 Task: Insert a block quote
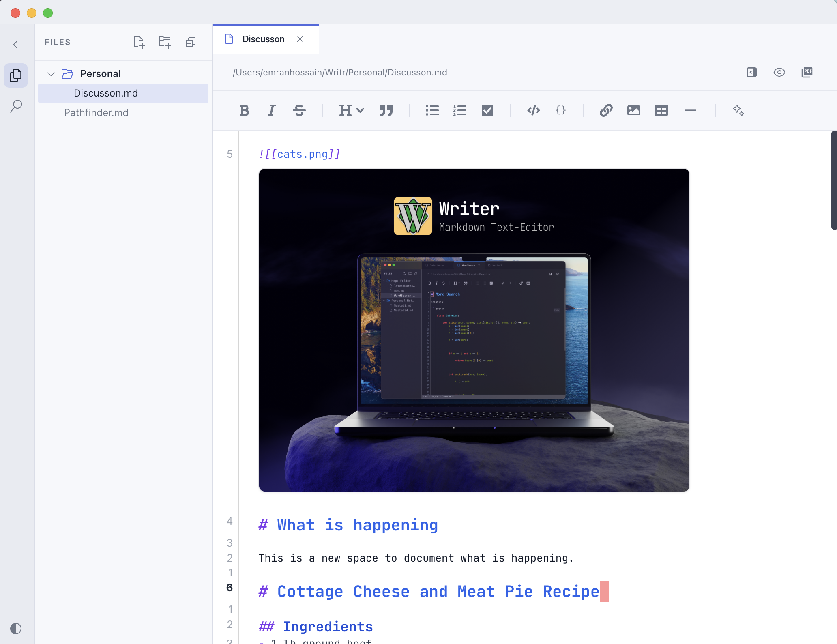pyautogui.click(x=386, y=110)
